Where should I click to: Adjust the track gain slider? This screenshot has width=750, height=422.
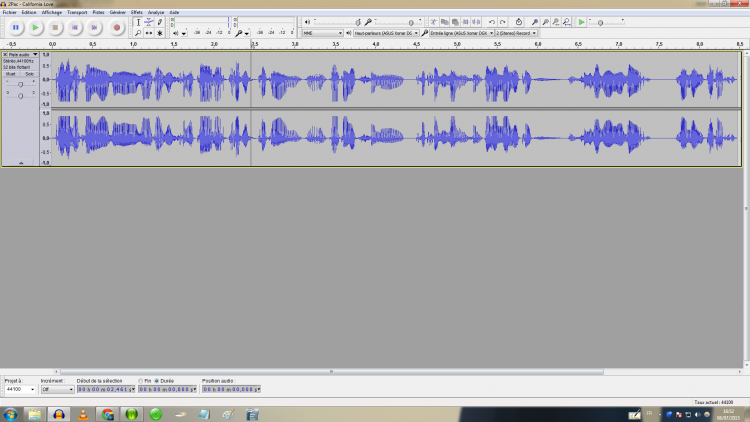[x=20, y=84]
